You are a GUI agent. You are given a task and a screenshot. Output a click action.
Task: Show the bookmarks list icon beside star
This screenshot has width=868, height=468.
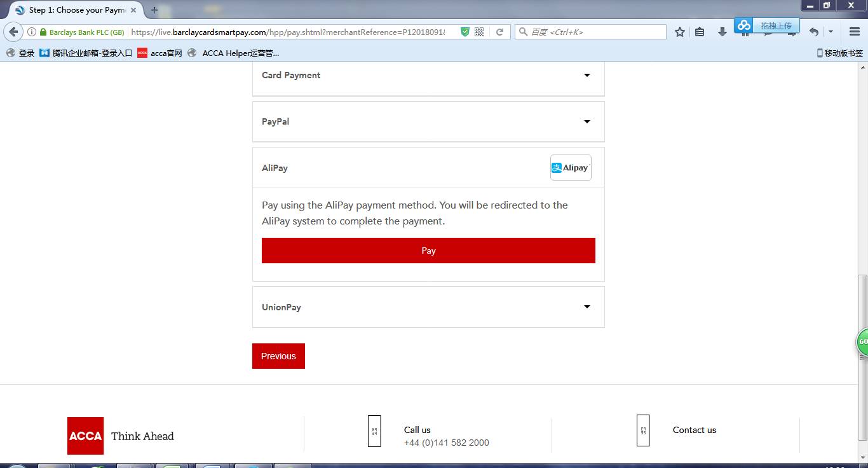pos(700,32)
